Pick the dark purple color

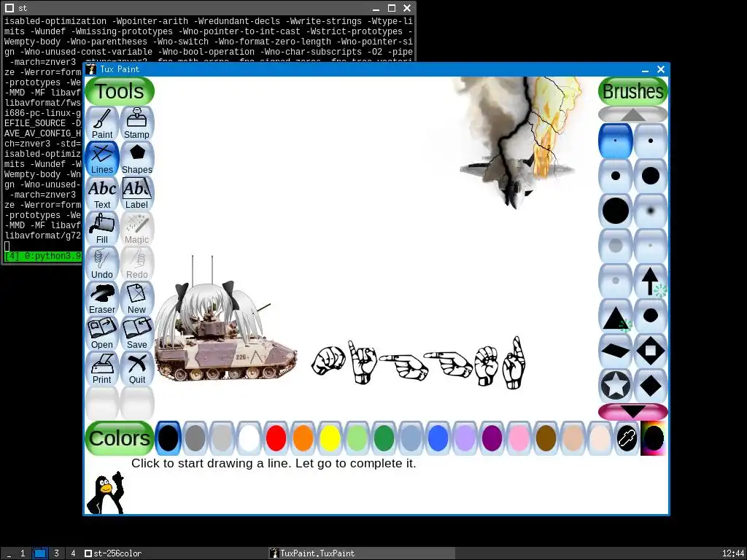[492, 438]
